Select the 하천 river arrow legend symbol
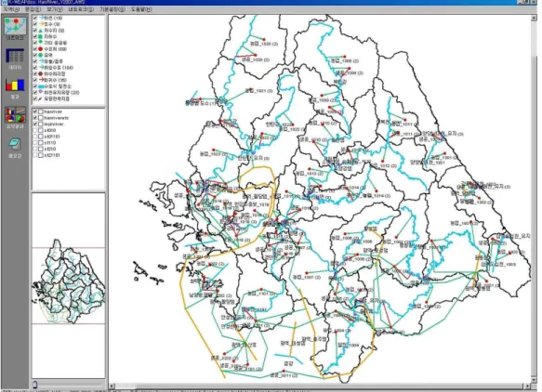Screen dimensions: 542x392 pos(41,18)
